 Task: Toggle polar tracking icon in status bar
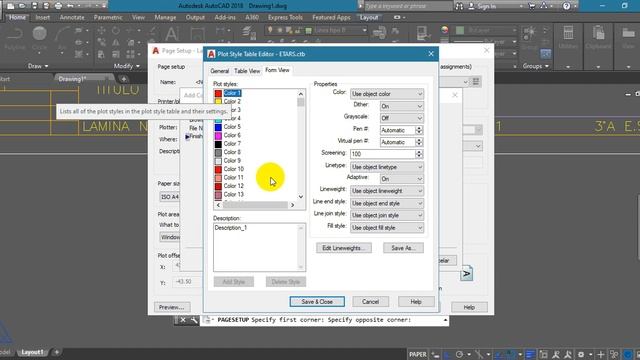pyautogui.click(x=460, y=354)
